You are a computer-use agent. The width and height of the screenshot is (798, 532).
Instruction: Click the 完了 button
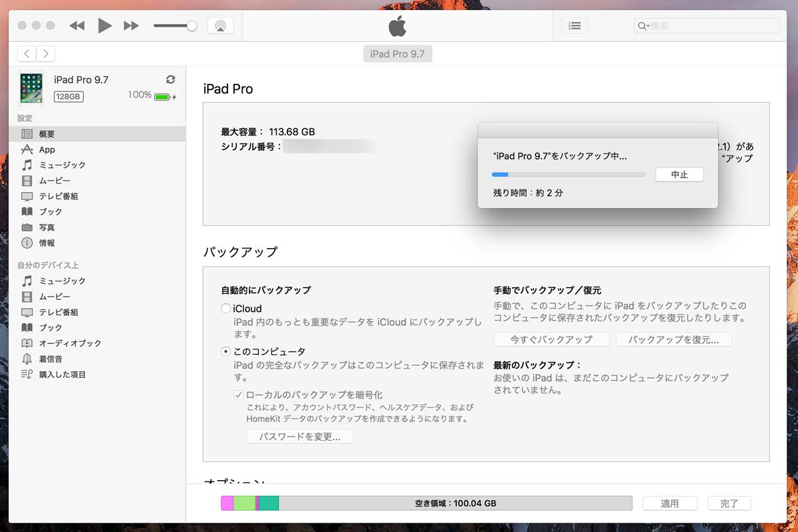click(730, 503)
